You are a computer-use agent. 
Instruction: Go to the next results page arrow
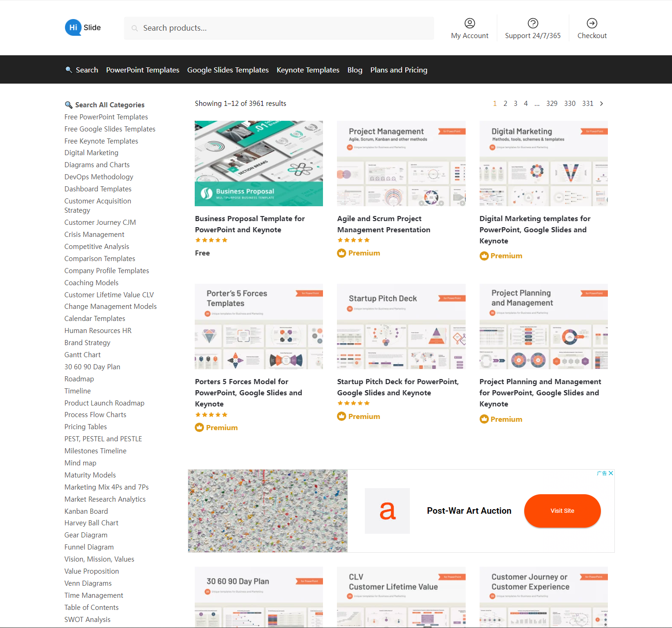(x=601, y=104)
